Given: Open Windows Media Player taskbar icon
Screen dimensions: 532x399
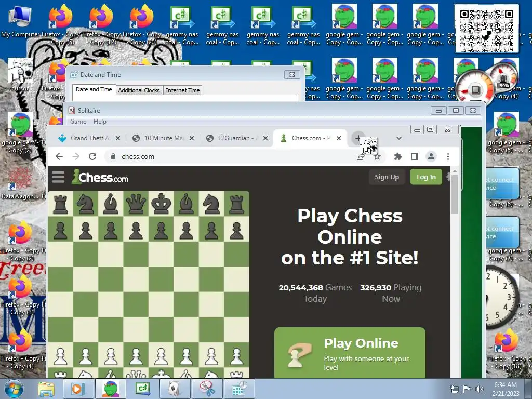Looking at the screenshot, I should (77, 389).
